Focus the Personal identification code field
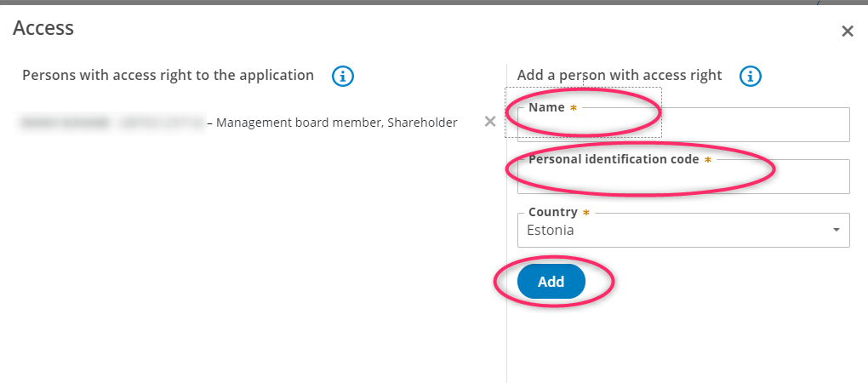Image resolution: width=868 pixels, height=383 pixels. [x=683, y=176]
